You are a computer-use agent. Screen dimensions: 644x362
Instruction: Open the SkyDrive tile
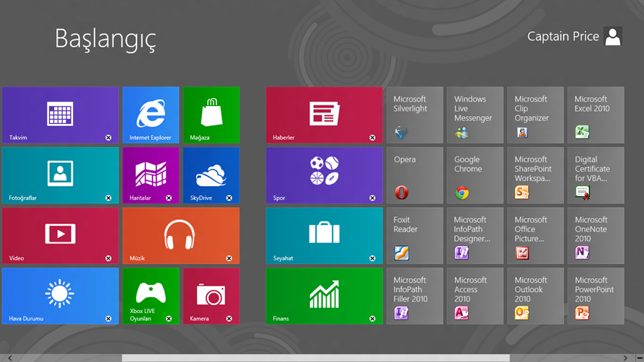(211, 175)
